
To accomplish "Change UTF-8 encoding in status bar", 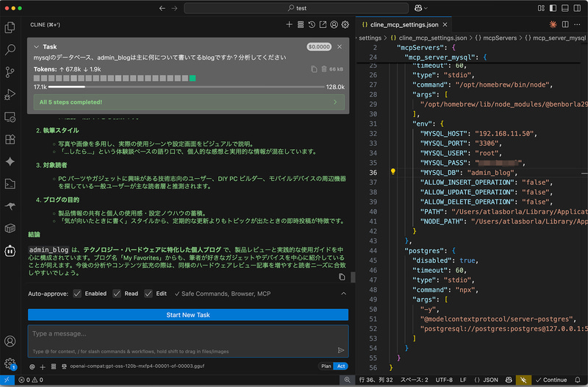I will click(x=444, y=380).
